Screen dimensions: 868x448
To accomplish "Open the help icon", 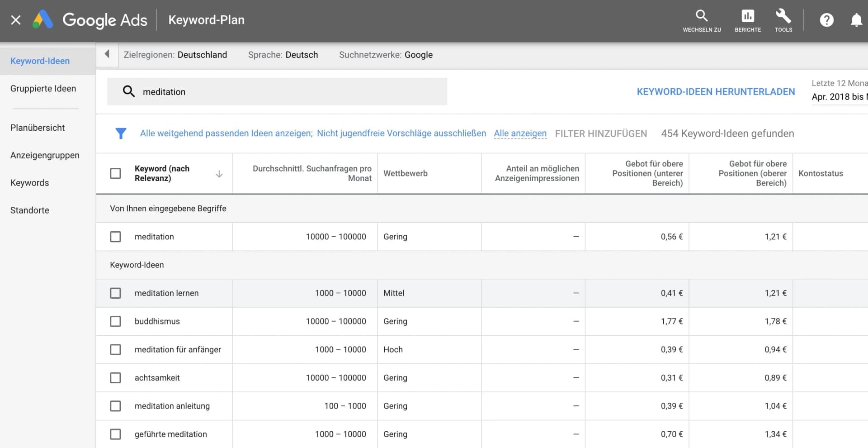I will point(826,20).
